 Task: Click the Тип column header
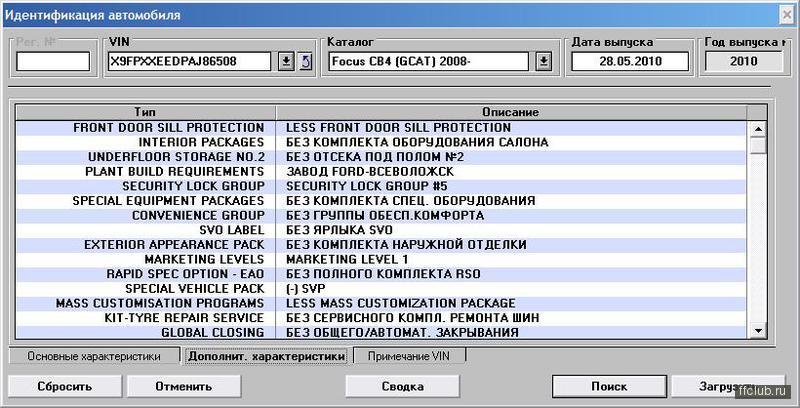145,112
